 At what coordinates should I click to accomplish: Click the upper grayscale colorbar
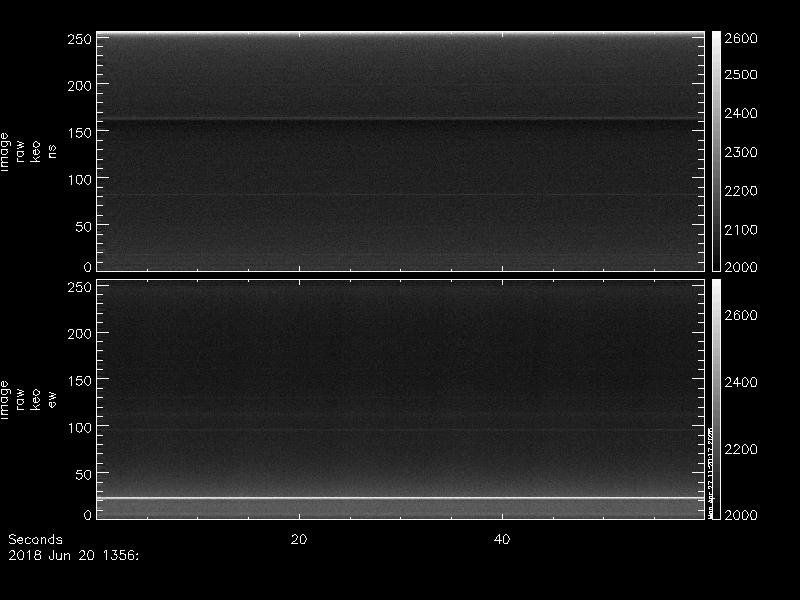pos(716,151)
